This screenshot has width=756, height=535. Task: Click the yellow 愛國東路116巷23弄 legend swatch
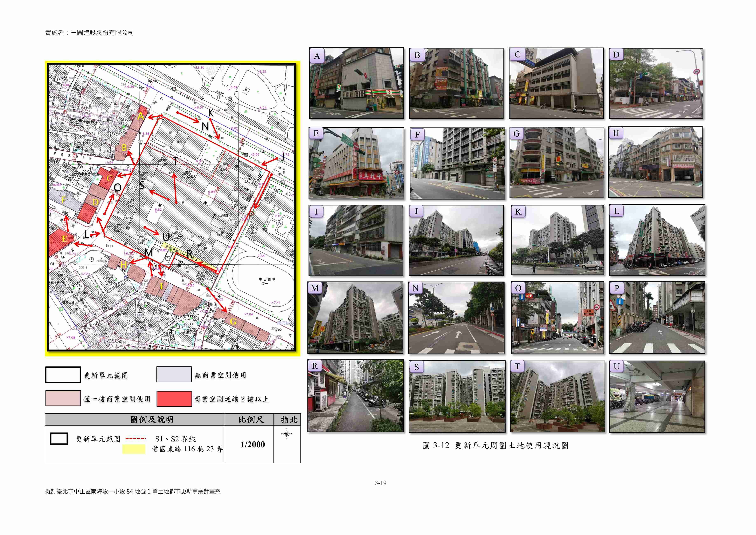[x=134, y=449]
